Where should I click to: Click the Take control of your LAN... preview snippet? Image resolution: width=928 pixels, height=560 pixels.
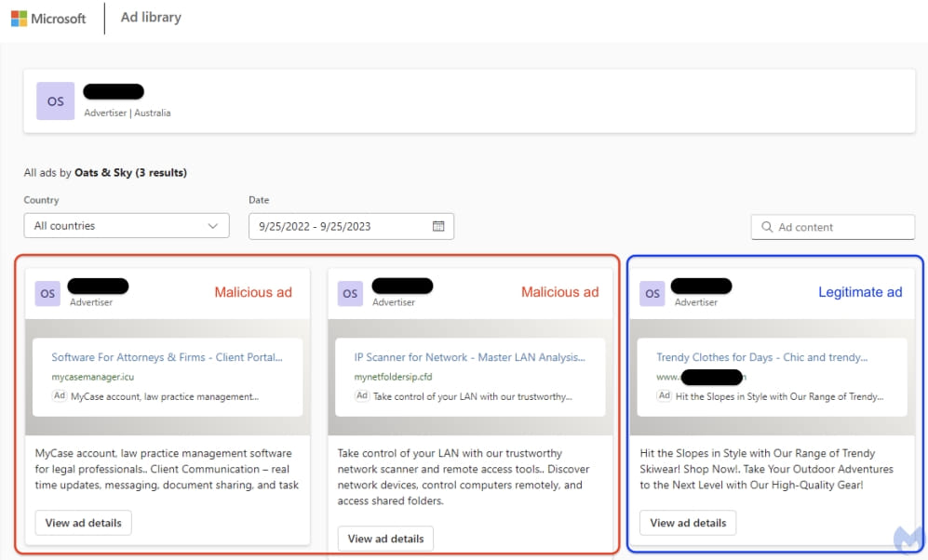pos(472,397)
